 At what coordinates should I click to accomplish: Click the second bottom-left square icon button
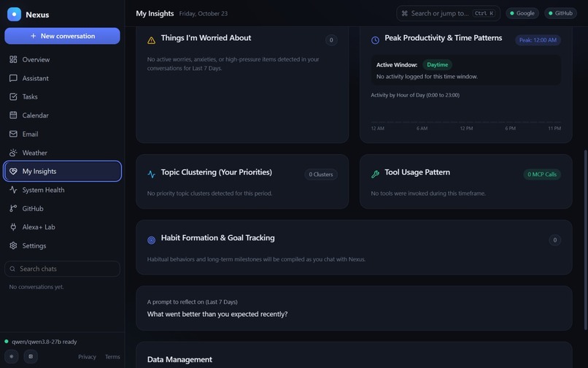31,356
